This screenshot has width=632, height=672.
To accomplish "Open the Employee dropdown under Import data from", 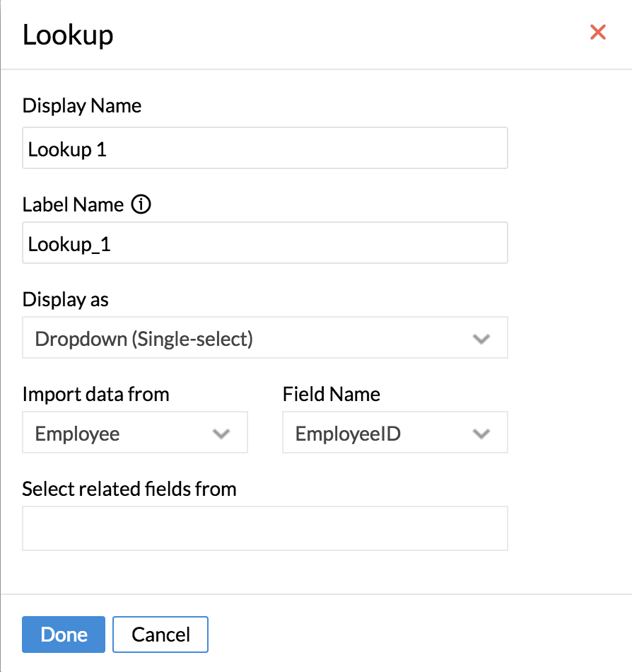I will tap(120, 433).
